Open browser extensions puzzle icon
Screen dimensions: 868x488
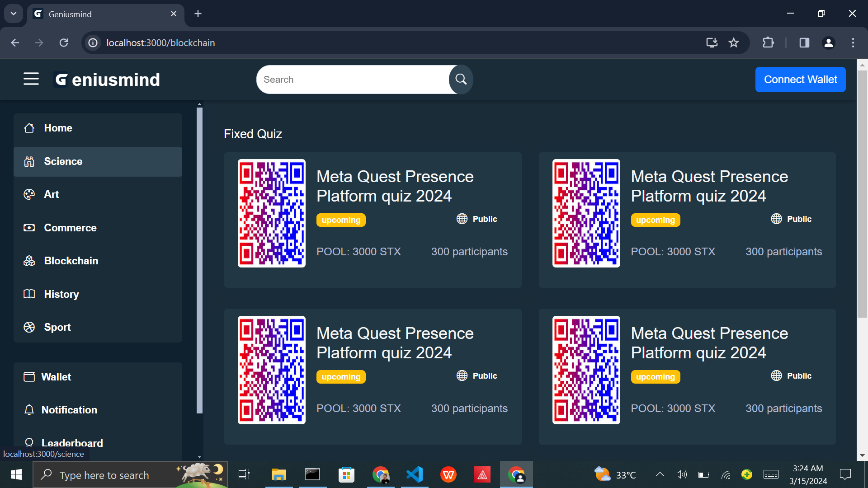click(x=768, y=43)
